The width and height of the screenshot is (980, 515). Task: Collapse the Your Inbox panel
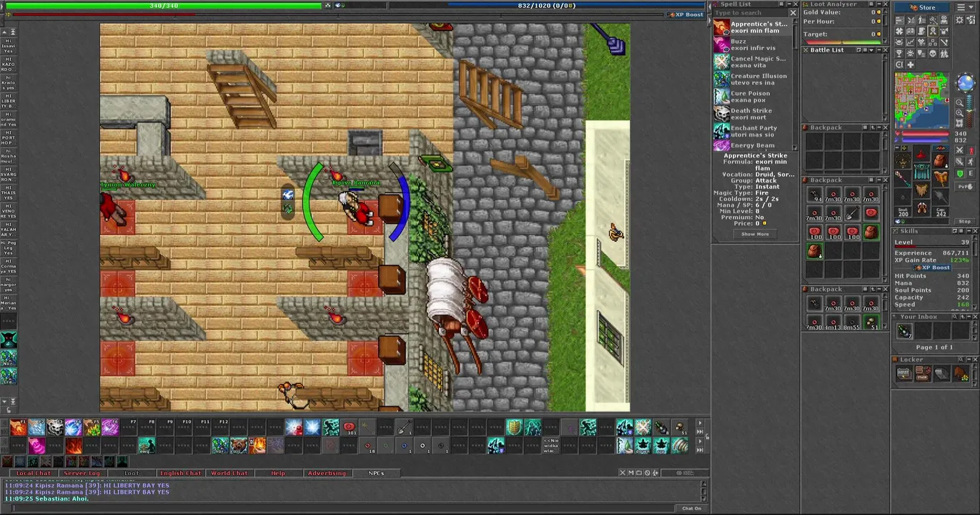[969, 316]
